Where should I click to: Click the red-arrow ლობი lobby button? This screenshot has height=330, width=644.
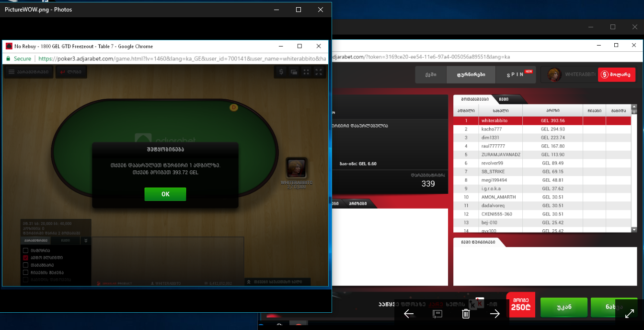[71, 72]
